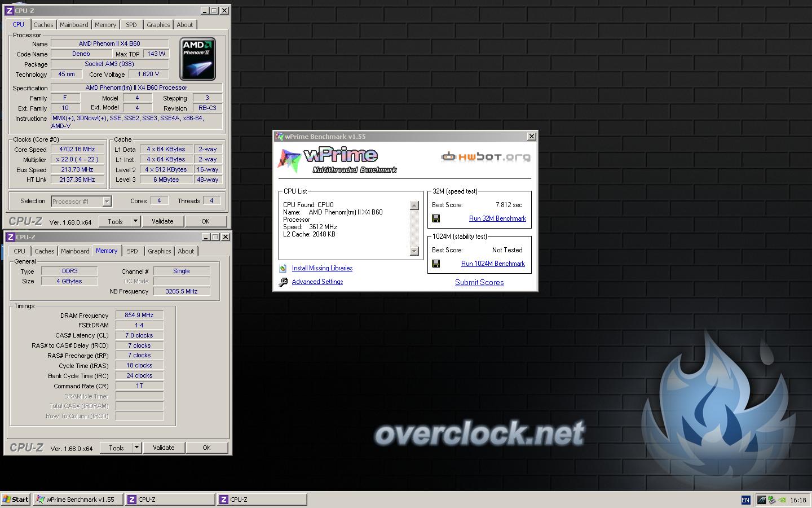
Task: Open the SPD tab in top CPU-Z window
Action: (131, 25)
